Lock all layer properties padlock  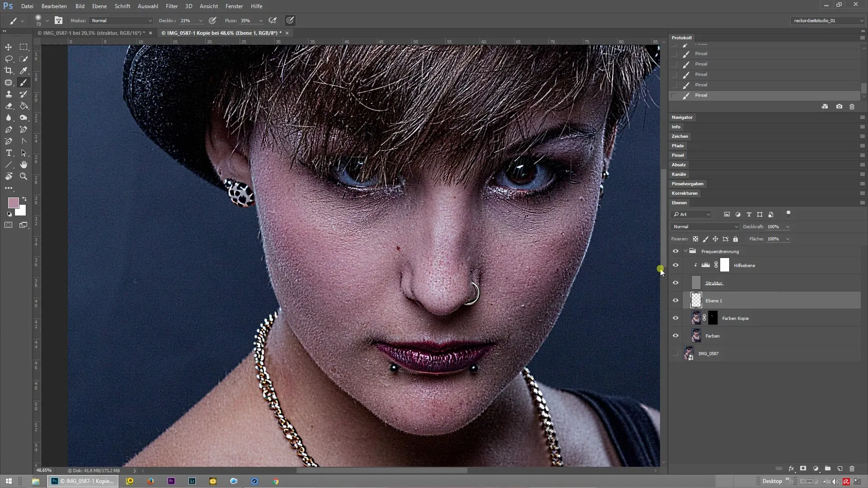[736, 239]
